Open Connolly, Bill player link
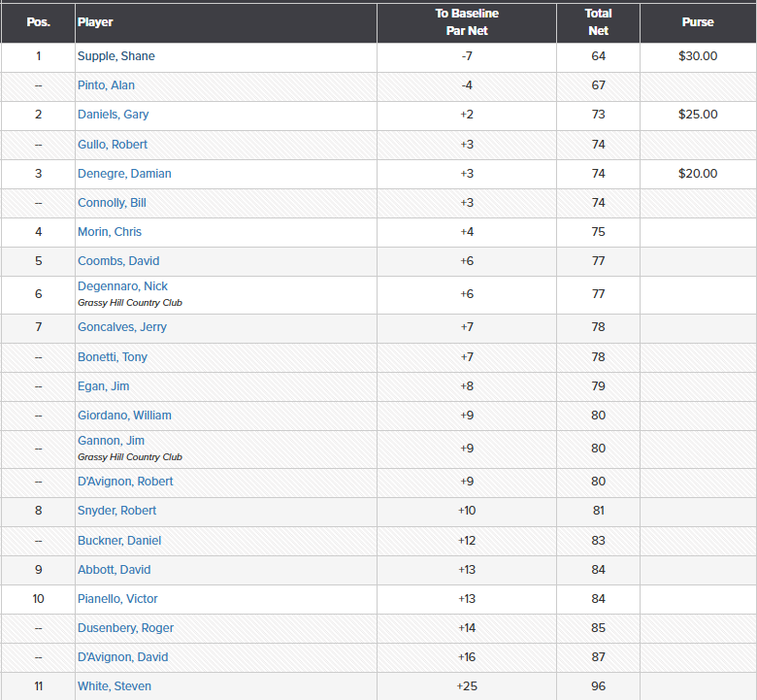The image size is (757, 700). 112,203
